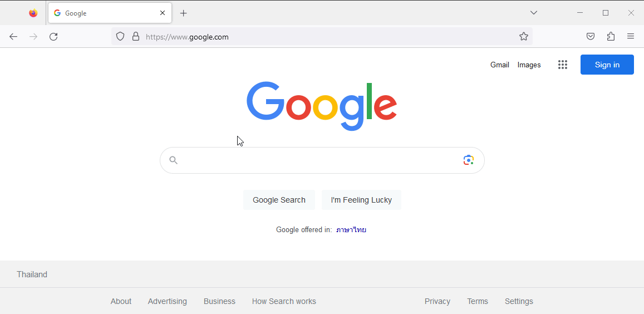Open the Firefox hamburger application menu

point(631,37)
